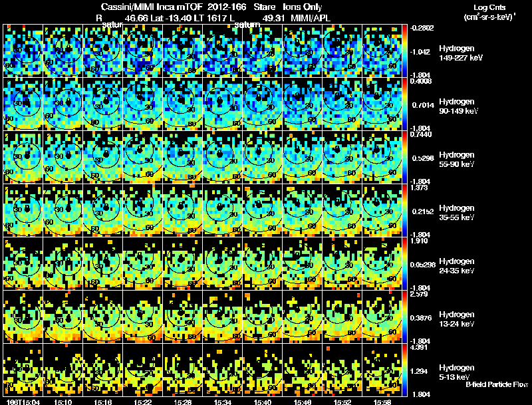Click the colorbar maximum value 2.579
The height and width of the screenshot is (405, 532).
(419, 294)
